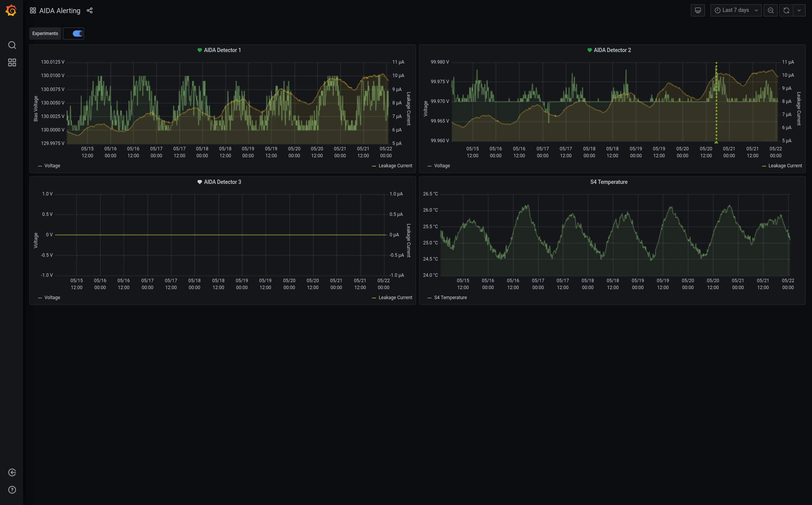Click the AIDA Alerting dashboard title

tap(60, 11)
